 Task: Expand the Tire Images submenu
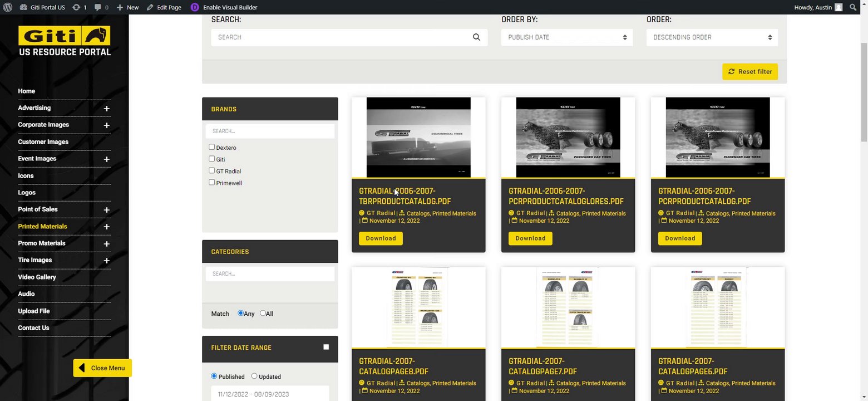pyautogui.click(x=106, y=261)
